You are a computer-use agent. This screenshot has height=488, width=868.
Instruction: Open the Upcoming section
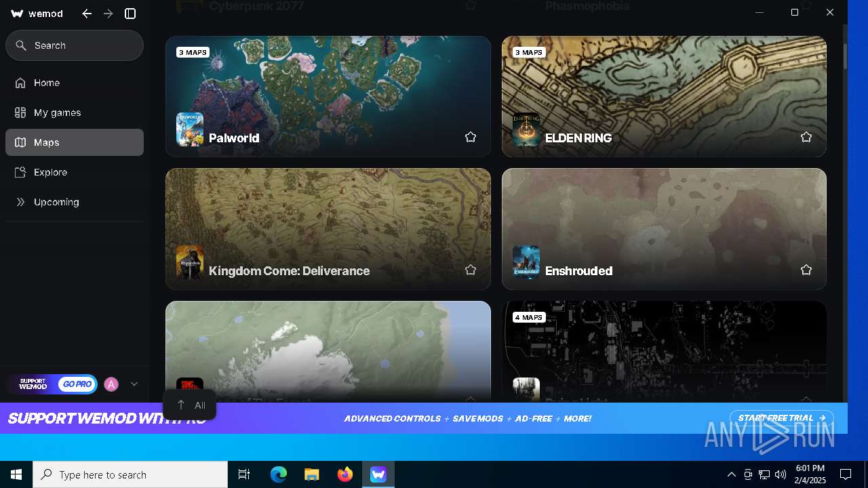click(75, 202)
